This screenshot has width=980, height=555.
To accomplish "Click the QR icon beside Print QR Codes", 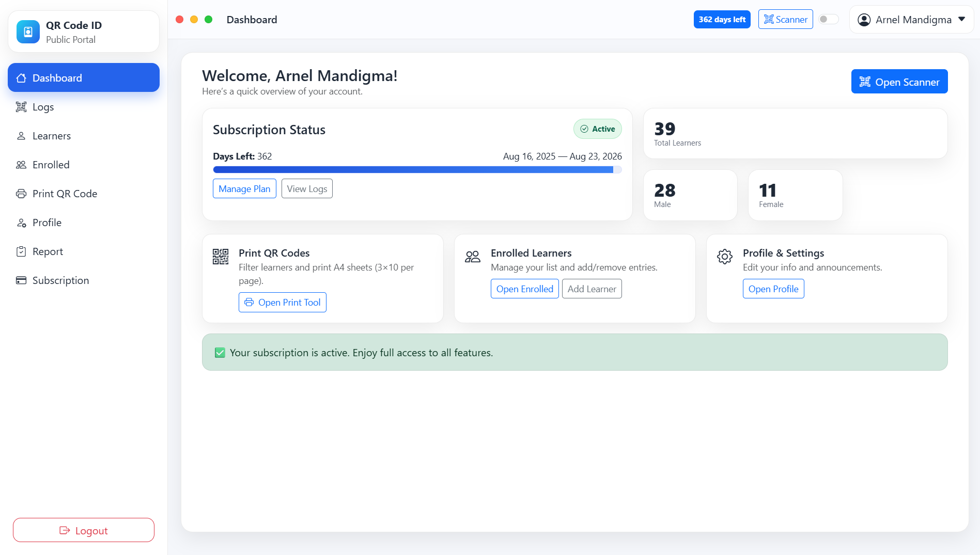I will pyautogui.click(x=221, y=257).
